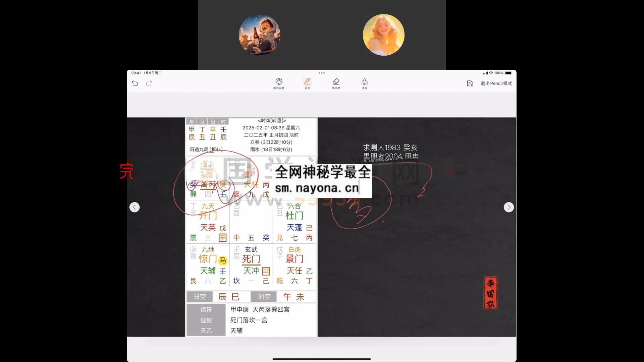Screen dimensions: 644x362
Task: Click 惊门 in the 艮 palace
Action: click(208, 259)
